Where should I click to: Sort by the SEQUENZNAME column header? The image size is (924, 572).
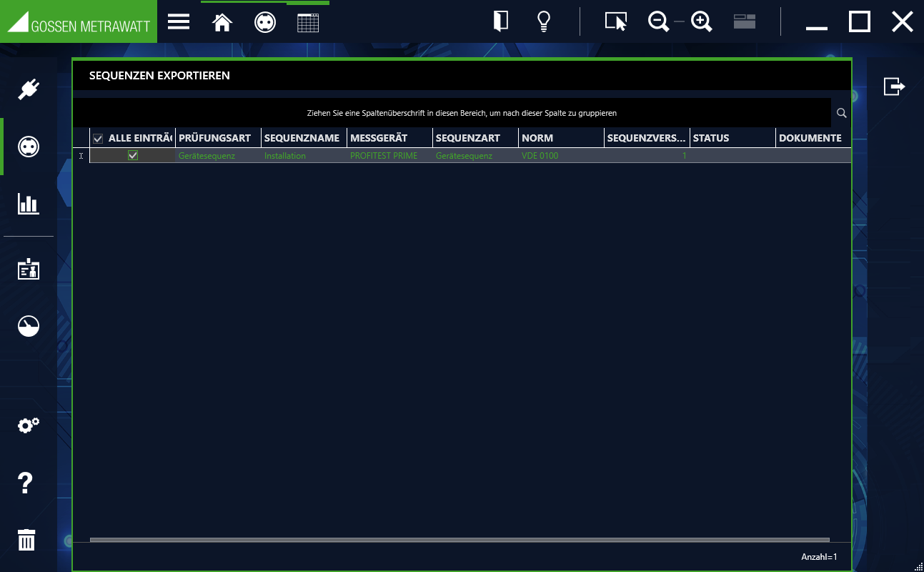click(x=304, y=138)
